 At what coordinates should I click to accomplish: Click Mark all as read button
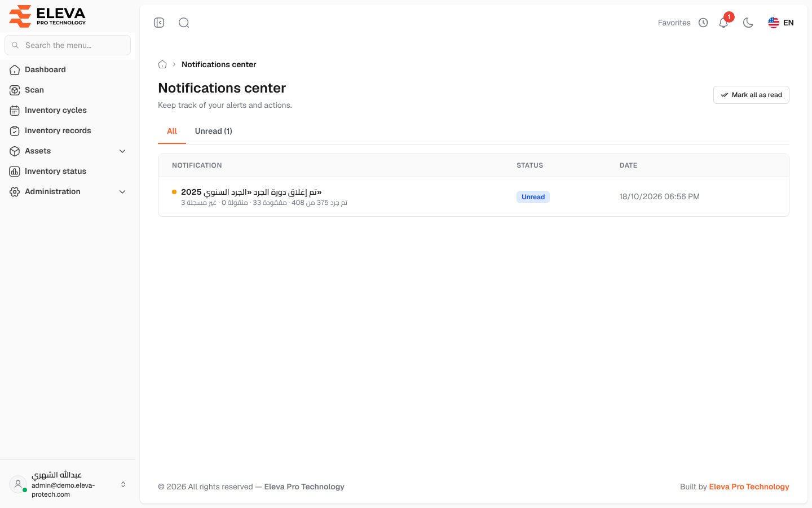751,95
